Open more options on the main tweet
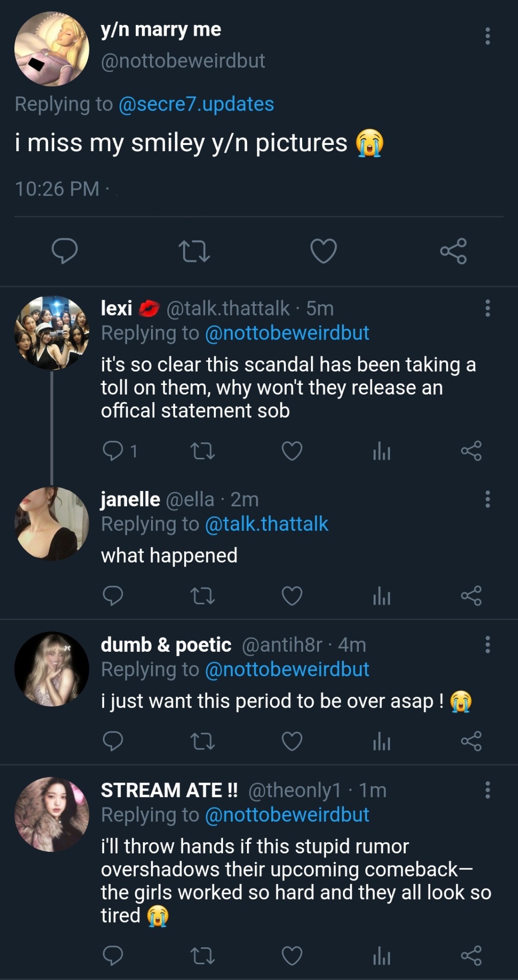 [488, 36]
